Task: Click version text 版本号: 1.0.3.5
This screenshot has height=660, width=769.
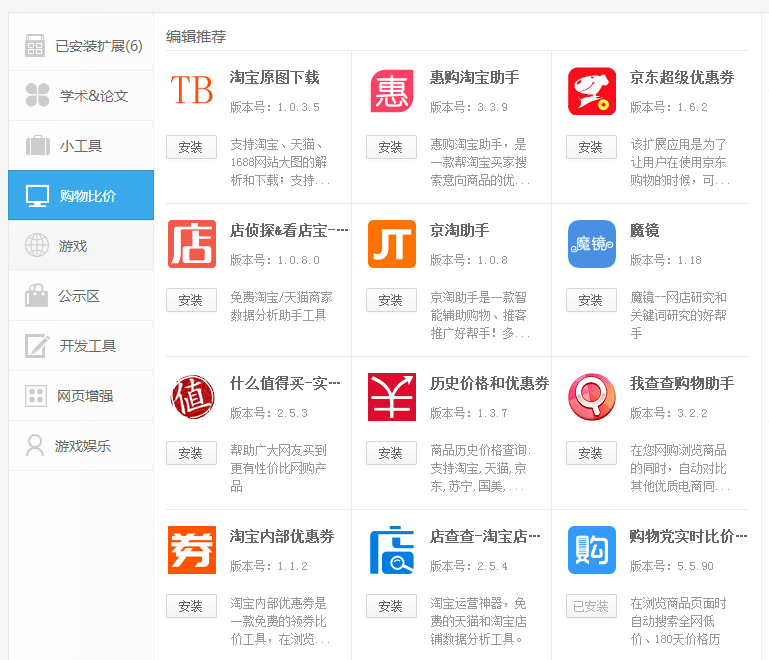Action: 275,107
